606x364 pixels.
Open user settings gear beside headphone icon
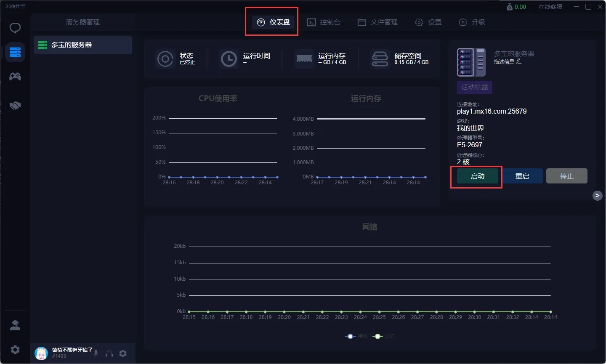(123, 353)
